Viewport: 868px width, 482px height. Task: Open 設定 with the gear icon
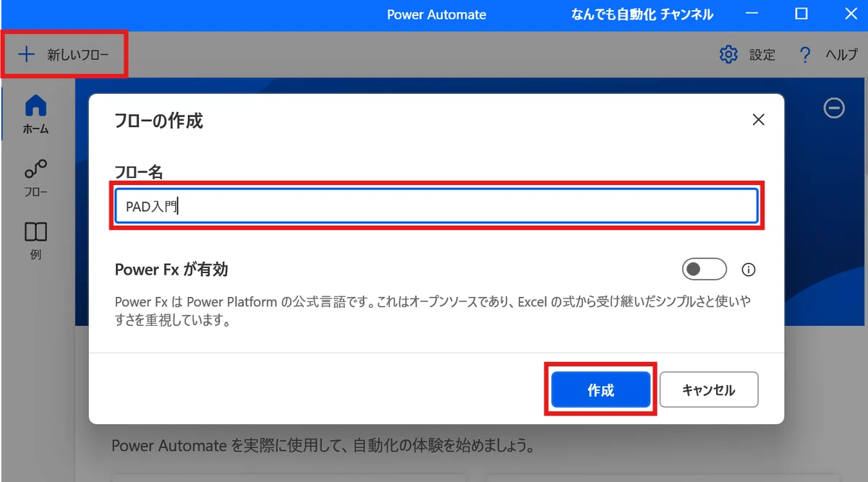[747, 55]
